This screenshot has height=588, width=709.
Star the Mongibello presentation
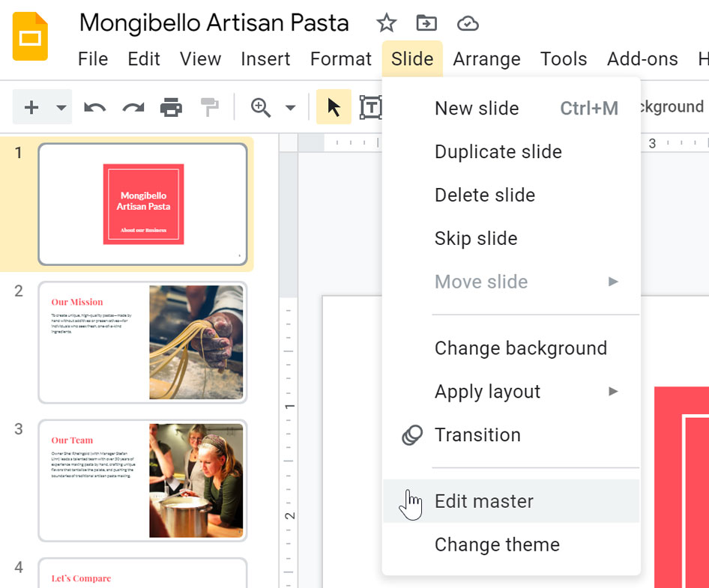[386, 23]
